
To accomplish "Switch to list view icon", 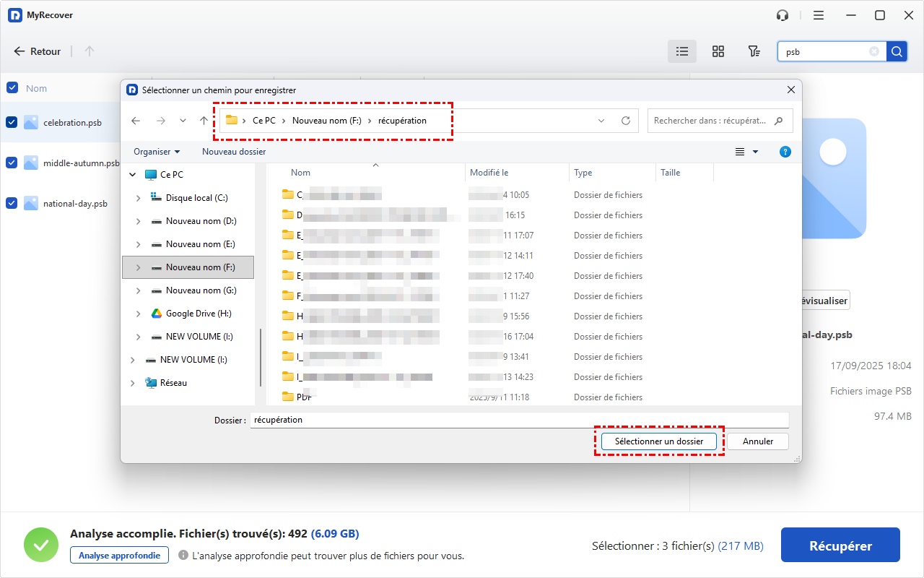I will [681, 51].
